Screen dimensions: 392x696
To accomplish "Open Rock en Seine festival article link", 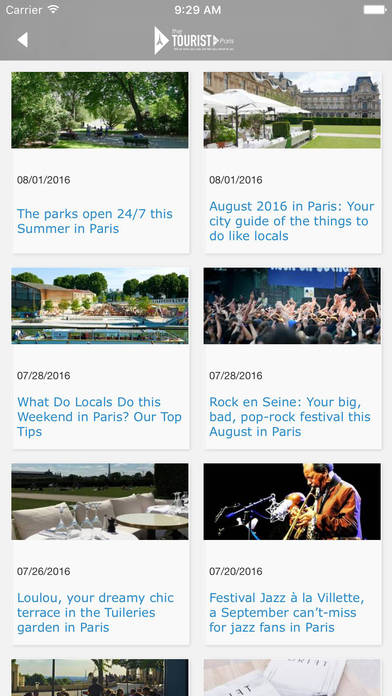I will coord(290,417).
